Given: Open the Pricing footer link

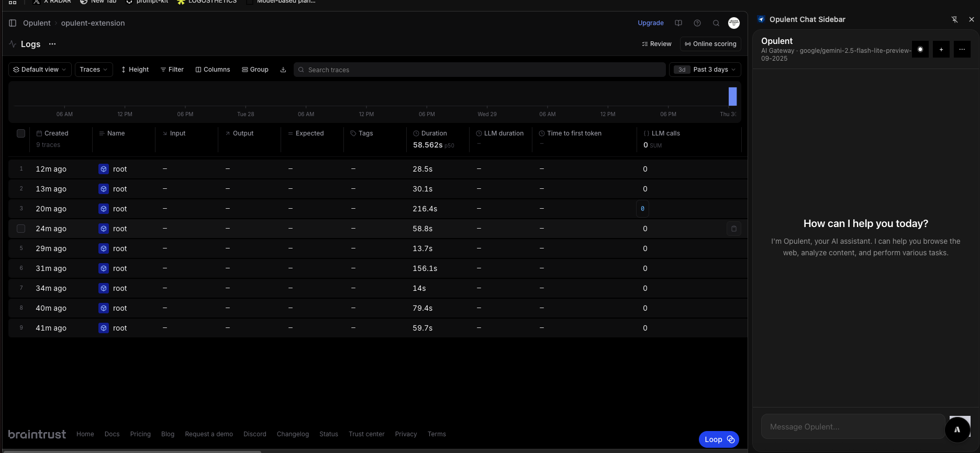Looking at the screenshot, I should coord(140,434).
